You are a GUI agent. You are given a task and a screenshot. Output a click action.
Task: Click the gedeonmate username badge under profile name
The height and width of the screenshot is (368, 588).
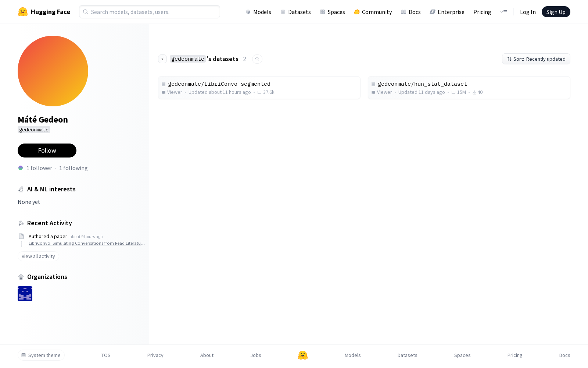[x=34, y=130]
